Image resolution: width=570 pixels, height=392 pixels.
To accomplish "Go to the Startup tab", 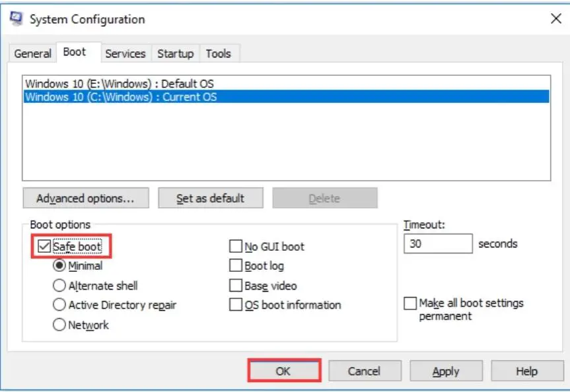I will [x=175, y=53].
